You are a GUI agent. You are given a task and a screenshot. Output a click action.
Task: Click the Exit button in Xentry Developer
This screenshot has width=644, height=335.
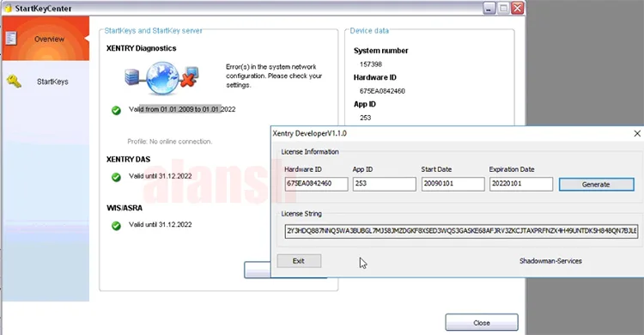pyautogui.click(x=299, y=261)
